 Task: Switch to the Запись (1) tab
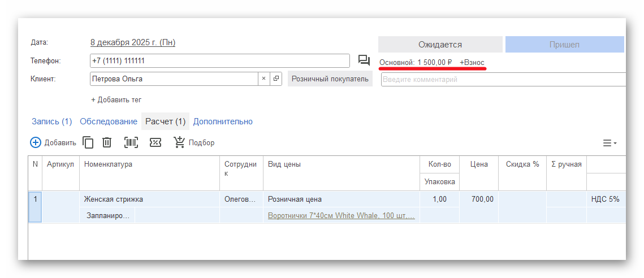pos(52,121)
